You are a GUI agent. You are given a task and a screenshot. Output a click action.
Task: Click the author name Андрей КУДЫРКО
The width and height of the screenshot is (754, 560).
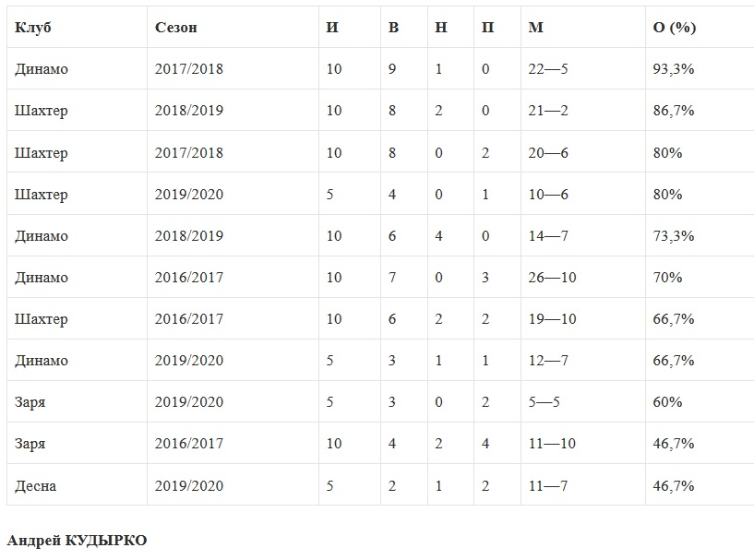click(77, 541)
